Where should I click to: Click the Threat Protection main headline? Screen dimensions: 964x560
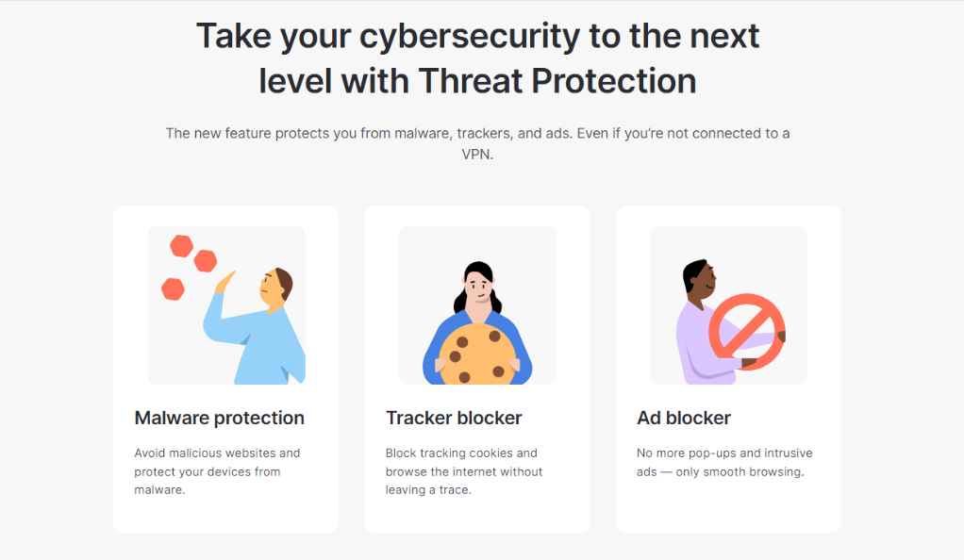pyautogui.click(x=477, y=58)
